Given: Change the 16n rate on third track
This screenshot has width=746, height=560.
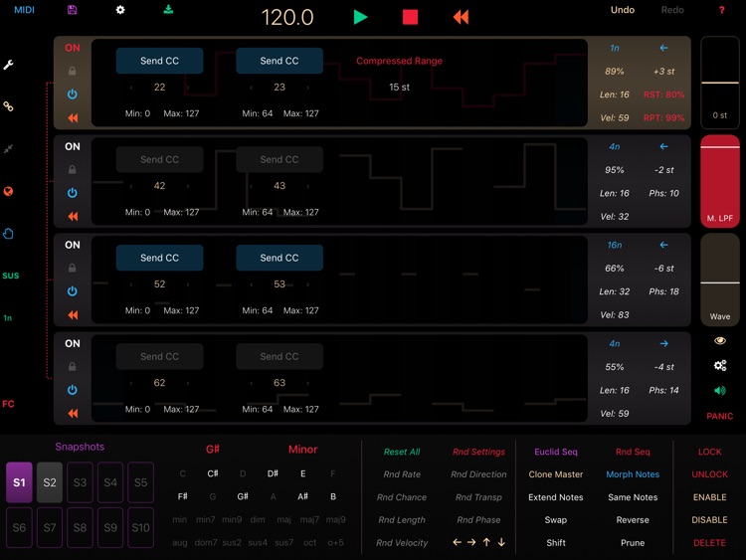Looking at the screenshot, I should point(615,245).
